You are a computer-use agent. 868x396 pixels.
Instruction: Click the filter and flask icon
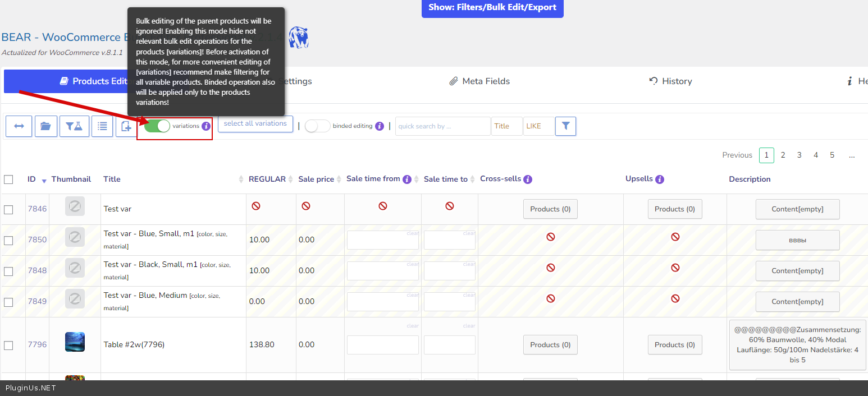74,126
